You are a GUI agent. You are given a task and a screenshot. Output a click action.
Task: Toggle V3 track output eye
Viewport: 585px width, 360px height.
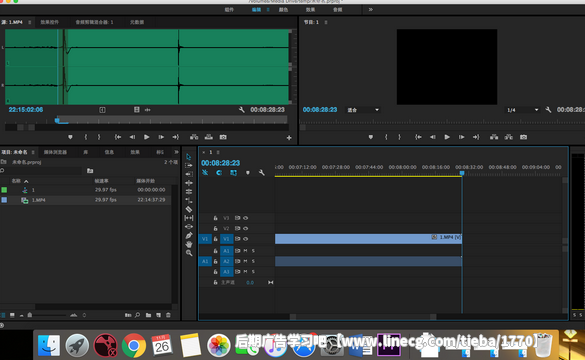click(245, 218)
